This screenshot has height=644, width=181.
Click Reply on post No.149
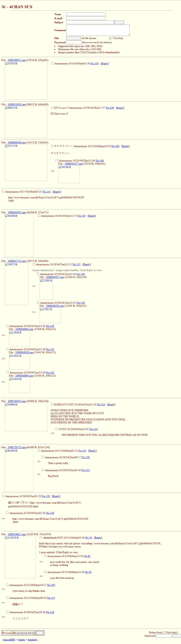pos(120,108)
